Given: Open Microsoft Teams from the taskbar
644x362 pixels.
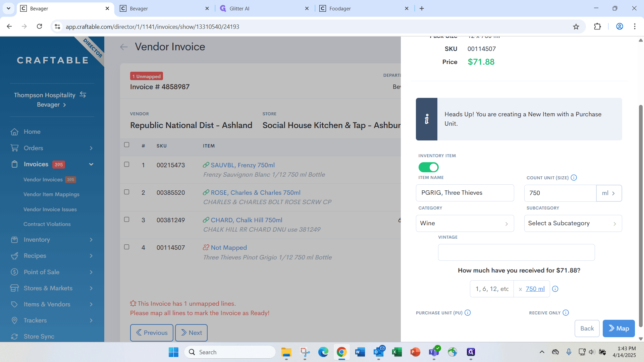Looking at the screenshot, I should [x=434, y=352].
